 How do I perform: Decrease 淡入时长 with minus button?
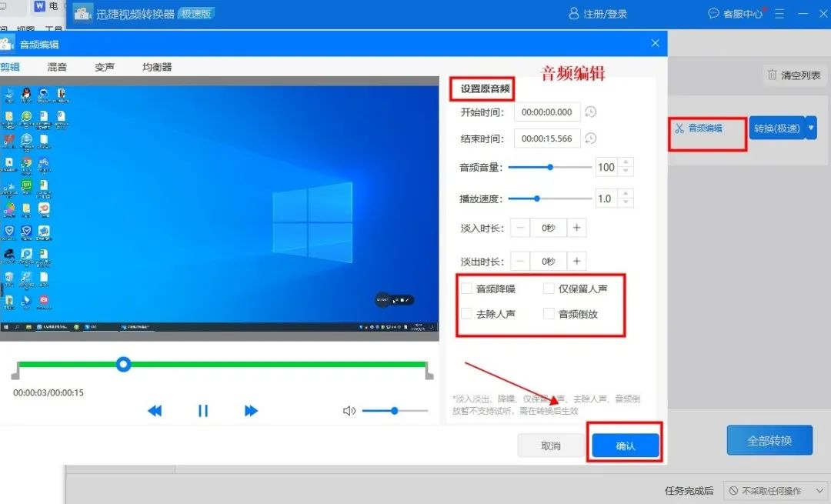[520, 228]
